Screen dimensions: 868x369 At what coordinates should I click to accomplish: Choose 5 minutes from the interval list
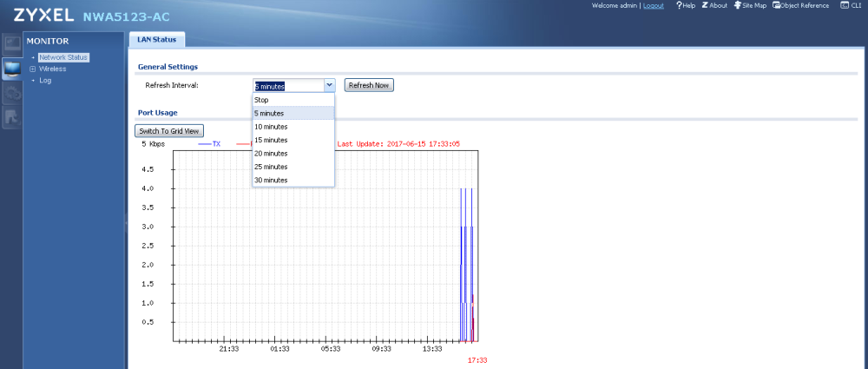(x=293, y=113)
